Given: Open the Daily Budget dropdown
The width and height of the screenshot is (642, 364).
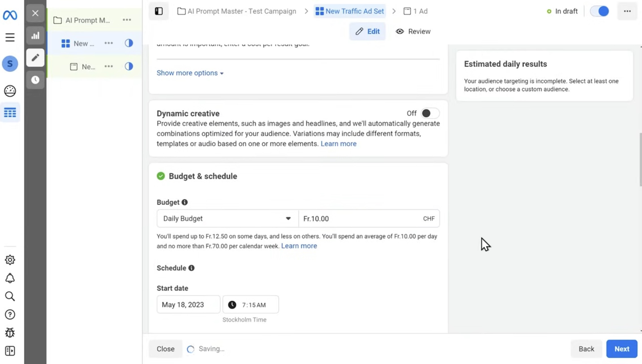Looking at the screenshot, I should (227, 219).
